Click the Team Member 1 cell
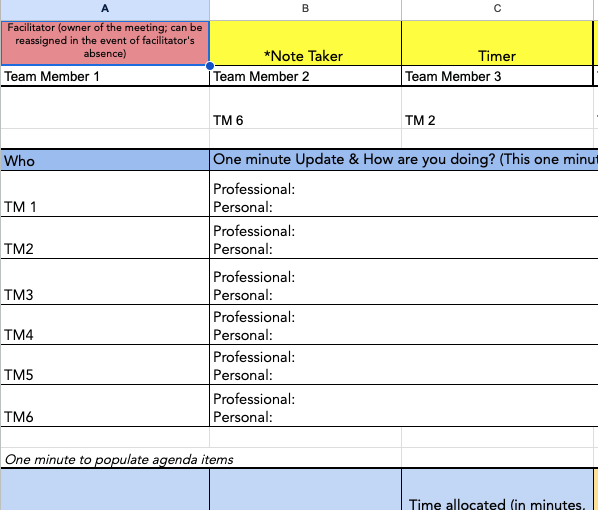This screenshot has width=598, height=510. click(105, 76)
